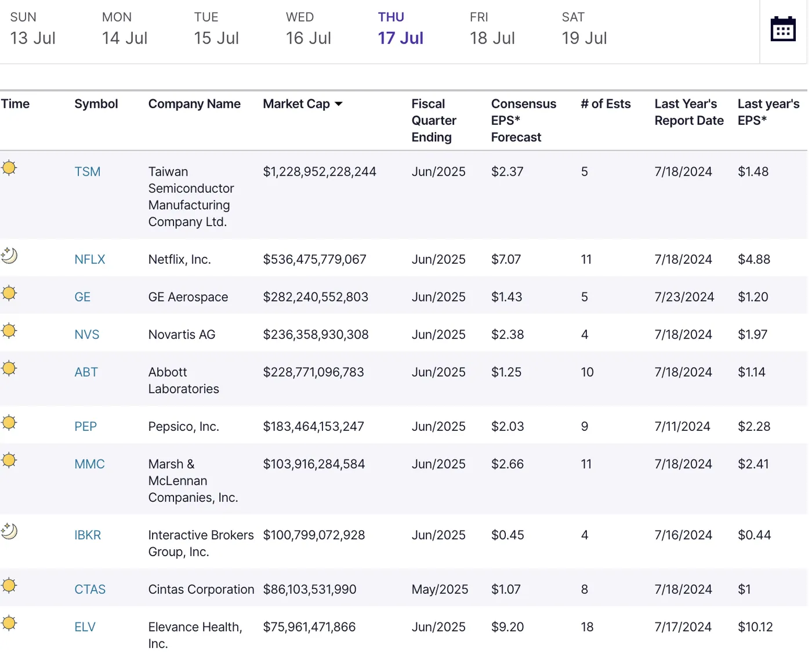
Task: Click the sun icon beside NVS
Action: pos(9,331)
